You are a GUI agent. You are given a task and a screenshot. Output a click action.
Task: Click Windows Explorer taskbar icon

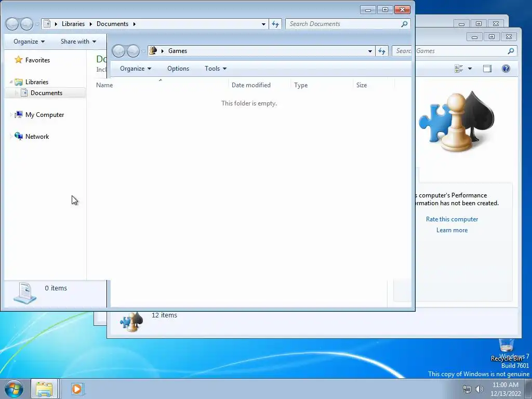pos(44,389)
